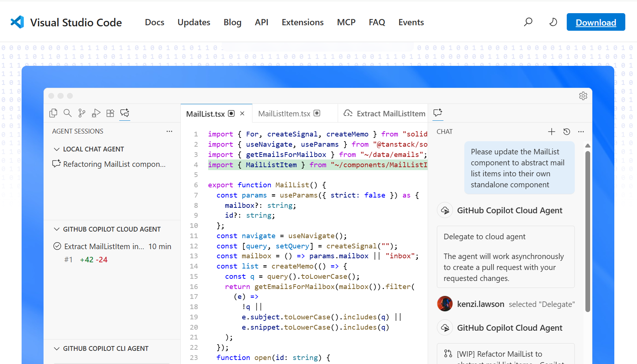Collapse the GitHub Copilot CLI Agent section
Screen dimensions: 637x364
(x=57, y=349)
